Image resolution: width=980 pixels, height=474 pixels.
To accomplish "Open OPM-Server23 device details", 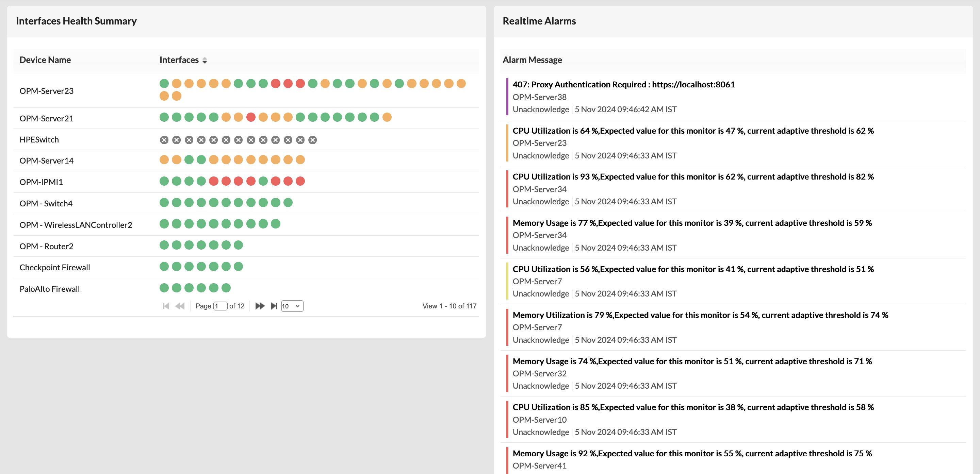I will pos(46,91).
